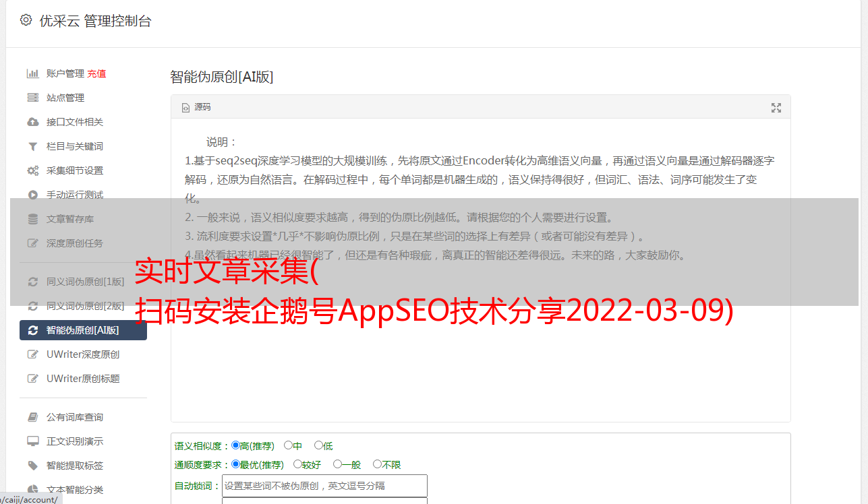Click the monitor icon for 正文识别演示
Image resolution: width=868 pixels, height=504 pixels.
coord(32,441)
